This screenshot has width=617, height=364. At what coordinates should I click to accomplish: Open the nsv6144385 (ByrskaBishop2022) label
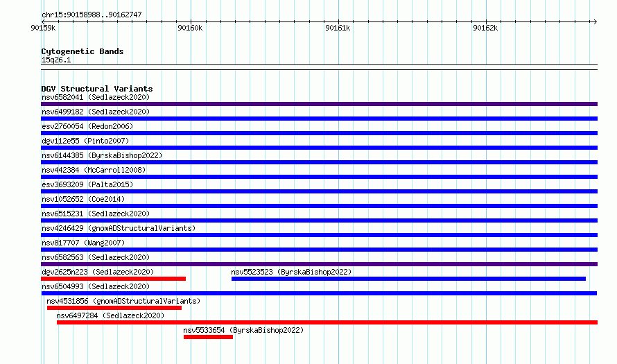click(102, 155)
